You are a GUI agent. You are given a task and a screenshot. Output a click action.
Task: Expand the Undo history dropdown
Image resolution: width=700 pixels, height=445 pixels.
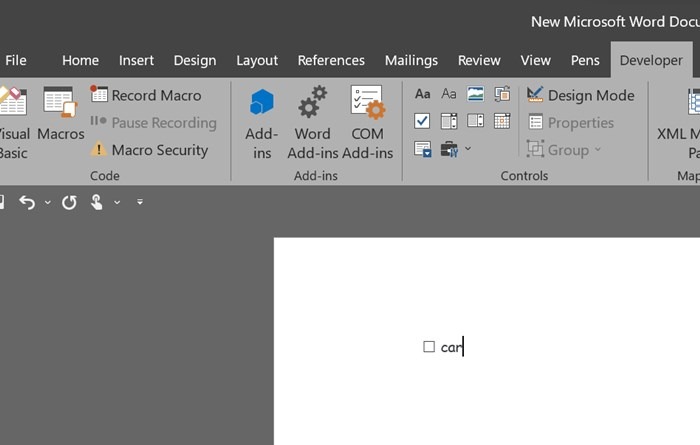tap(48, 203)
